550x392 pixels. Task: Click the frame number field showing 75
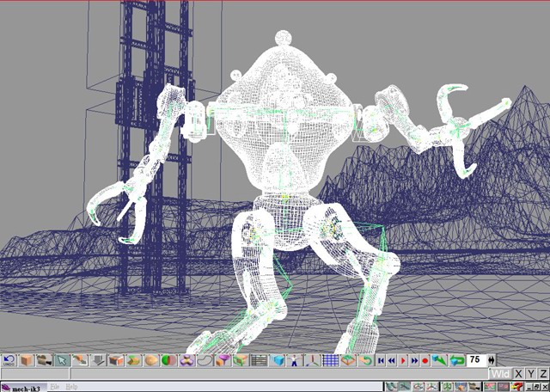pos(475,361)
